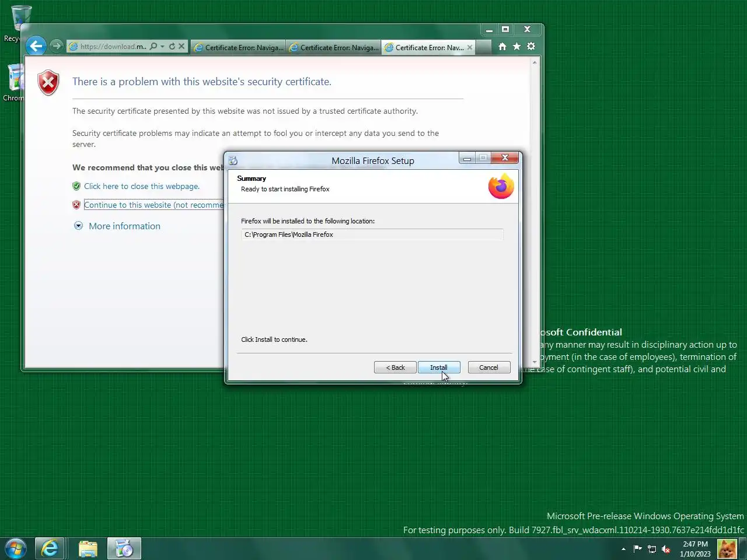Follow the "Click here to close this webpage" link
This screenshot has height=560, width=747.
(142, 186)
